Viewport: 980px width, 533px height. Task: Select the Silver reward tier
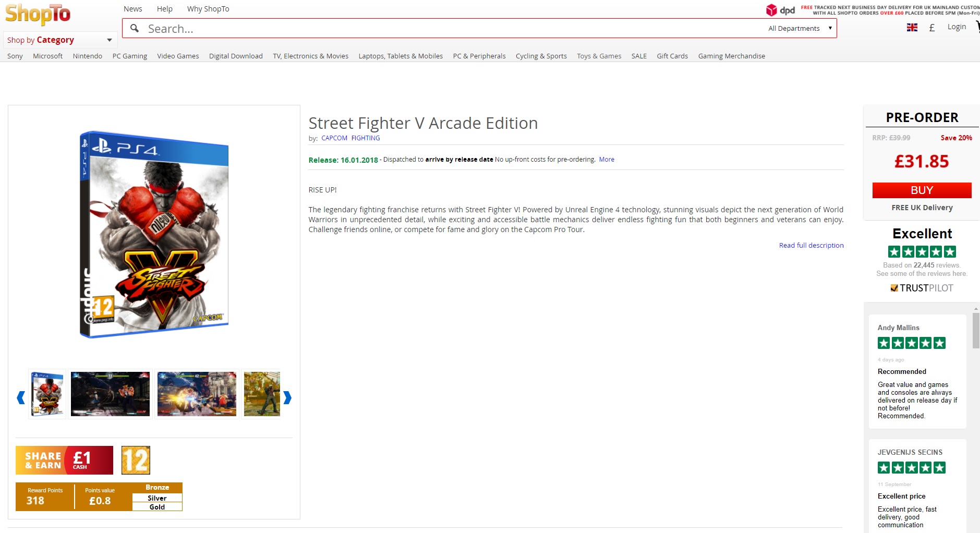[x=158, y=498]
